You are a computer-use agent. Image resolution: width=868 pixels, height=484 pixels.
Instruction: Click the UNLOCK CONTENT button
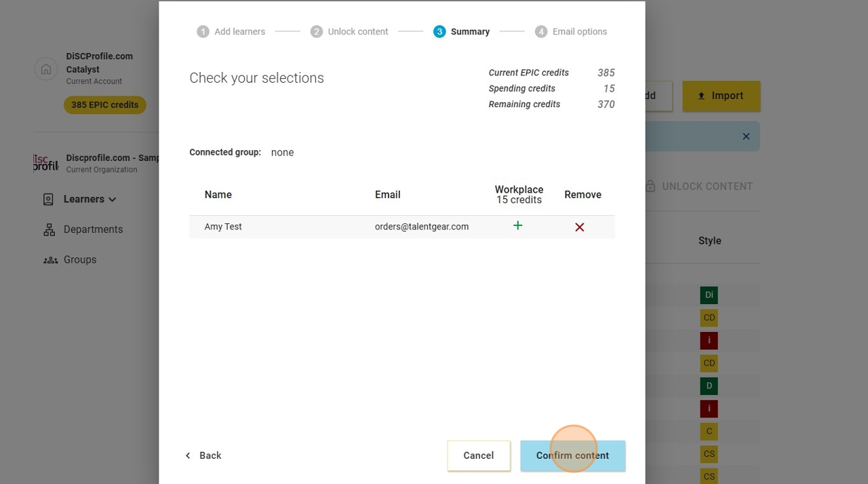click(x=699, y=186)
